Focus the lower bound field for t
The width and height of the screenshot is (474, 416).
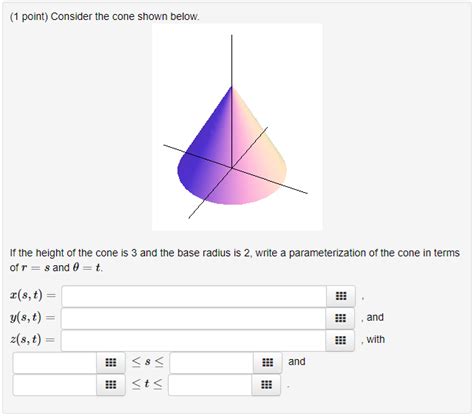[55, 385]
